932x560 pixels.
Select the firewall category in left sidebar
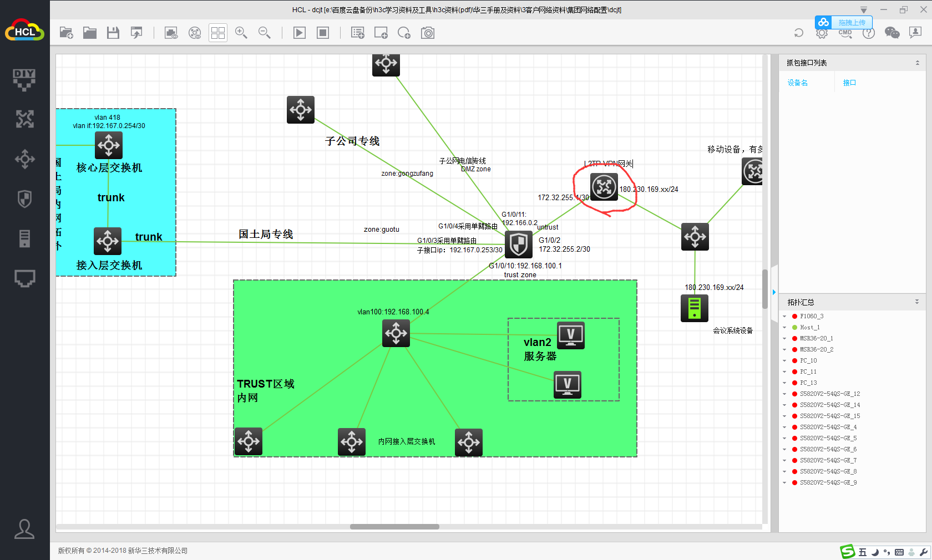tap(24, 199)
